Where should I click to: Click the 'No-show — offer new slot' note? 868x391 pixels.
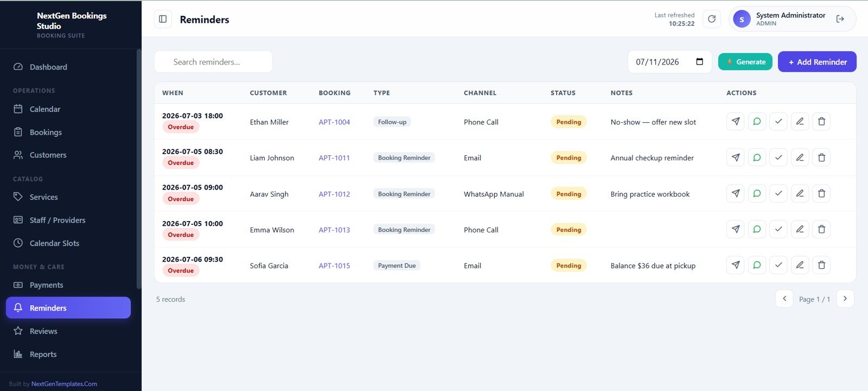[x=653, y=122]
